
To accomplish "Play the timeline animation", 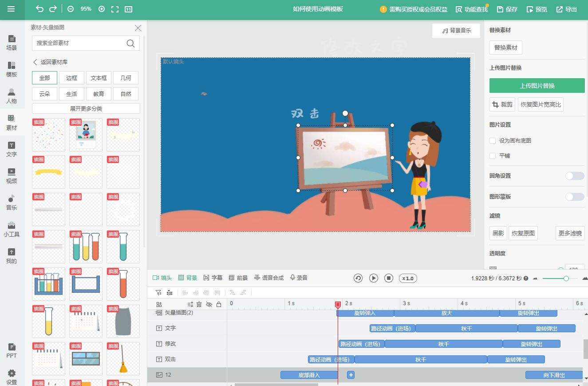I will click(x=374, y=278).
